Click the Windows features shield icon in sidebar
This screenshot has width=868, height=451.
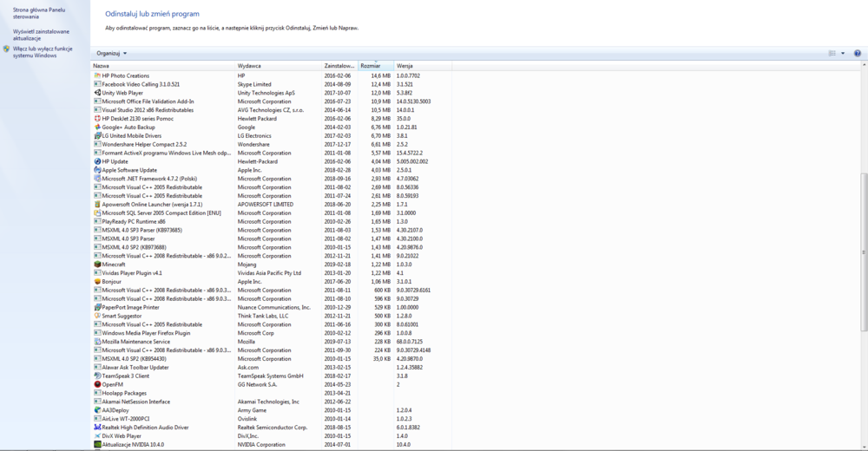click(x=7, y=49)
